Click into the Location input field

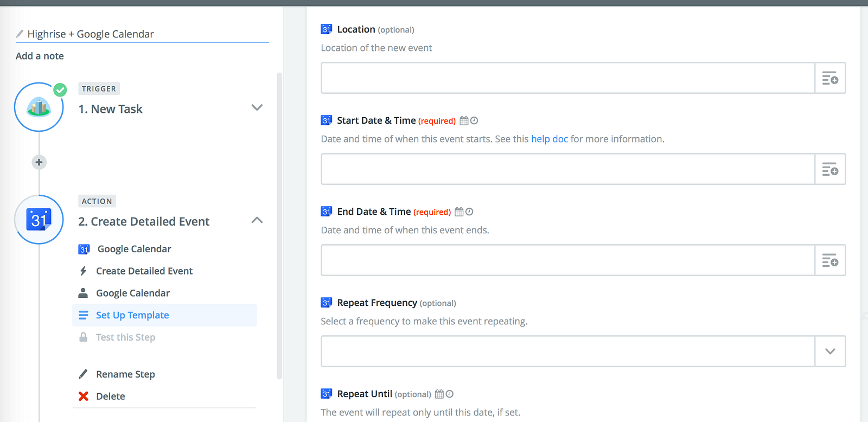tap(568, 78)
